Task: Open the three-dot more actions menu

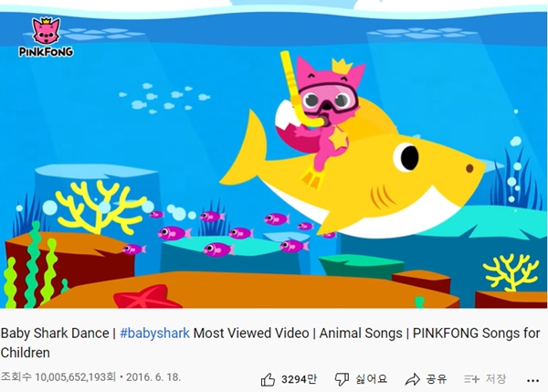Action: (x=532, y=381)
